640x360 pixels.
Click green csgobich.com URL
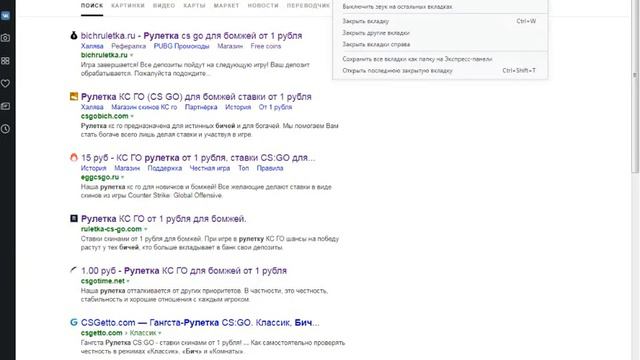[104, 116]
